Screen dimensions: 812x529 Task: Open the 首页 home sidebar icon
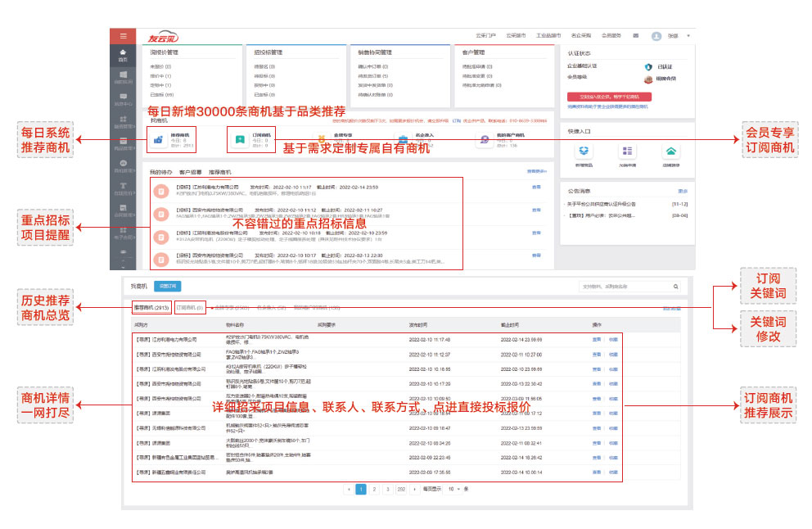123,55
